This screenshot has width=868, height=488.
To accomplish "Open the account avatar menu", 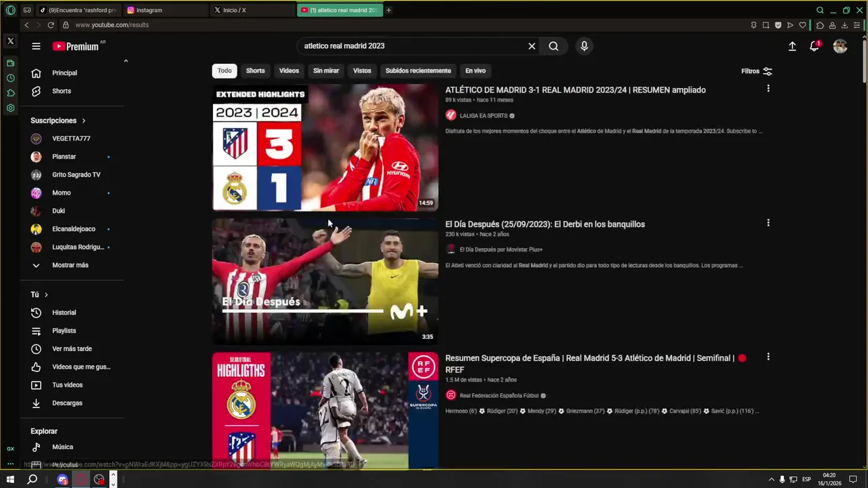I will [x=840, y=46].
